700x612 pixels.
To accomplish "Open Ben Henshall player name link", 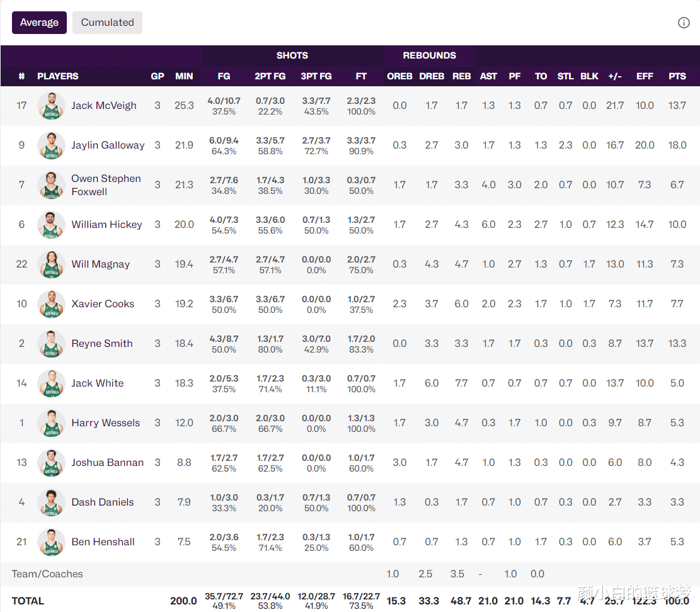I will pos(103,542).
